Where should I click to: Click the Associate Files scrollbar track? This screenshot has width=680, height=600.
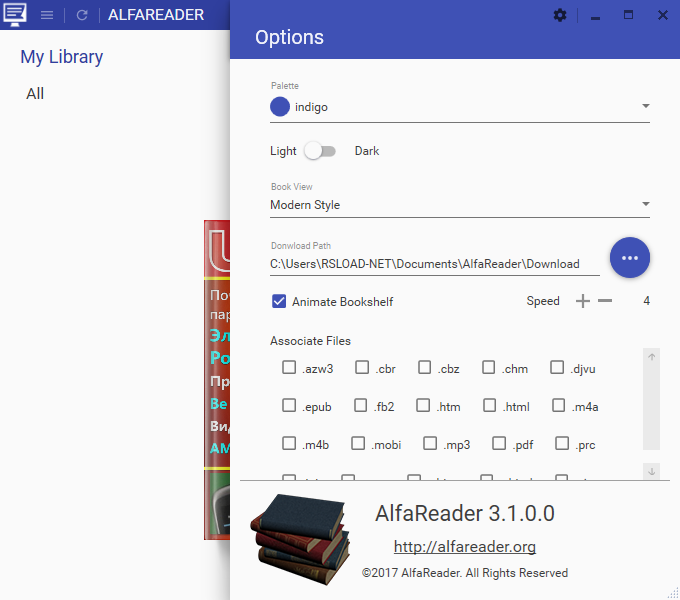[x=651, y=408]
